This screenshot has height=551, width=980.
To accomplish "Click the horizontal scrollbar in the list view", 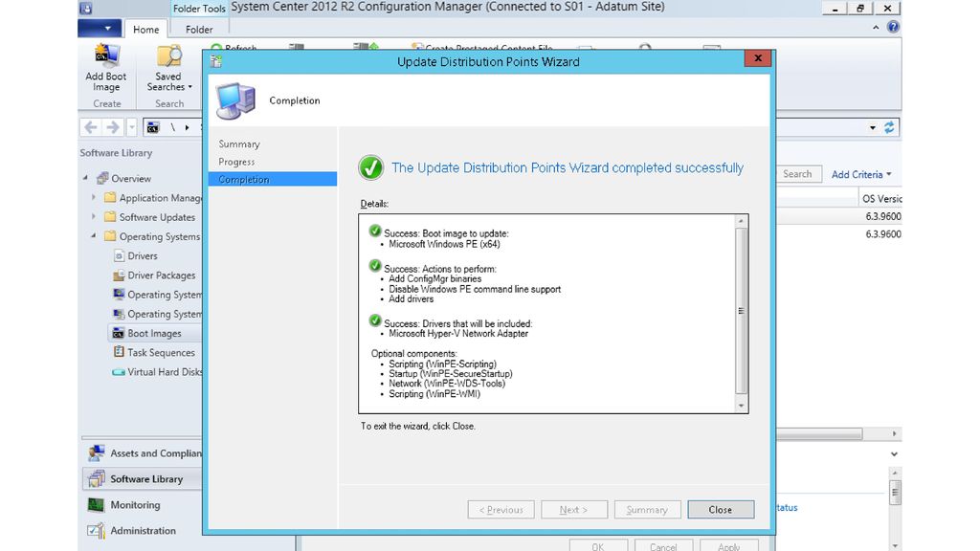I will 819,433.
